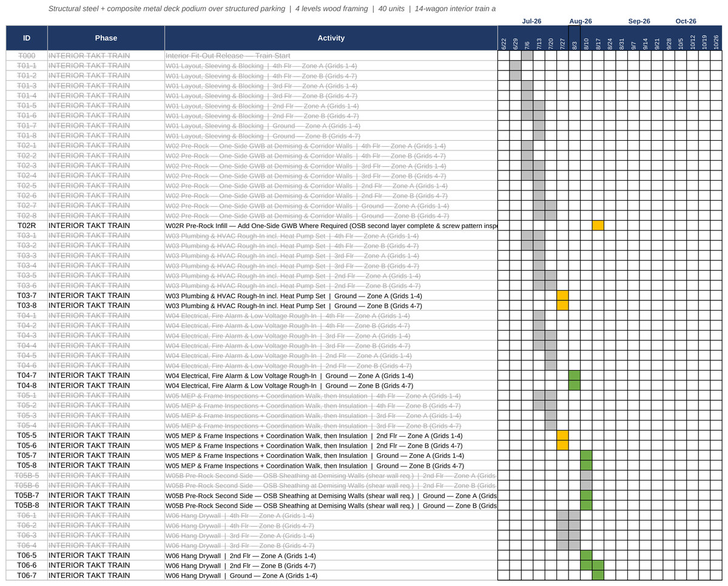
Task: Click the 8/24 week column header
Action: pos(610,38)
